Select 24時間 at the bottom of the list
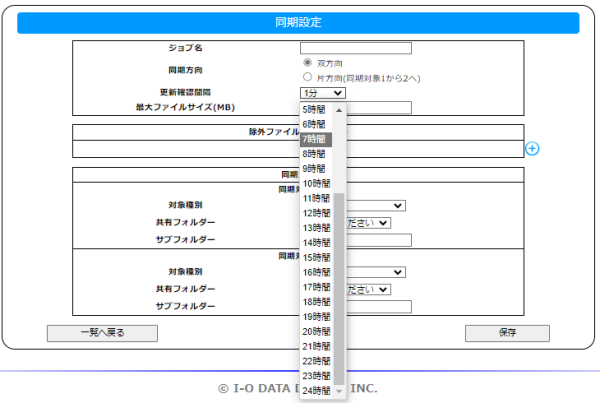The image size is (600, 403). [x=317, y=389]
